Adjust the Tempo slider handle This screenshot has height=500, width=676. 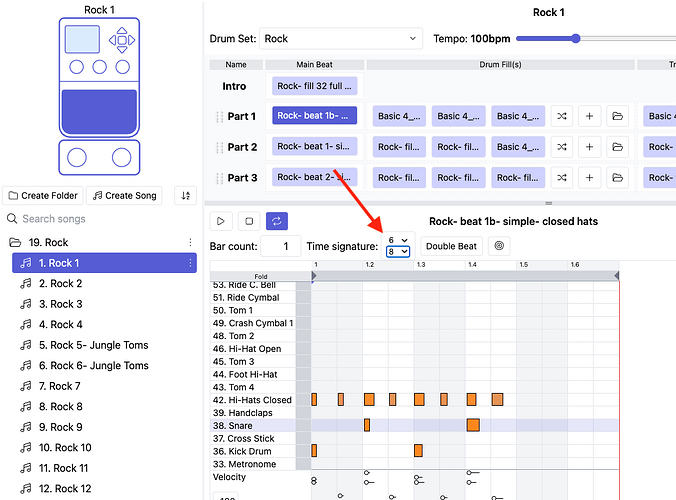576,39
